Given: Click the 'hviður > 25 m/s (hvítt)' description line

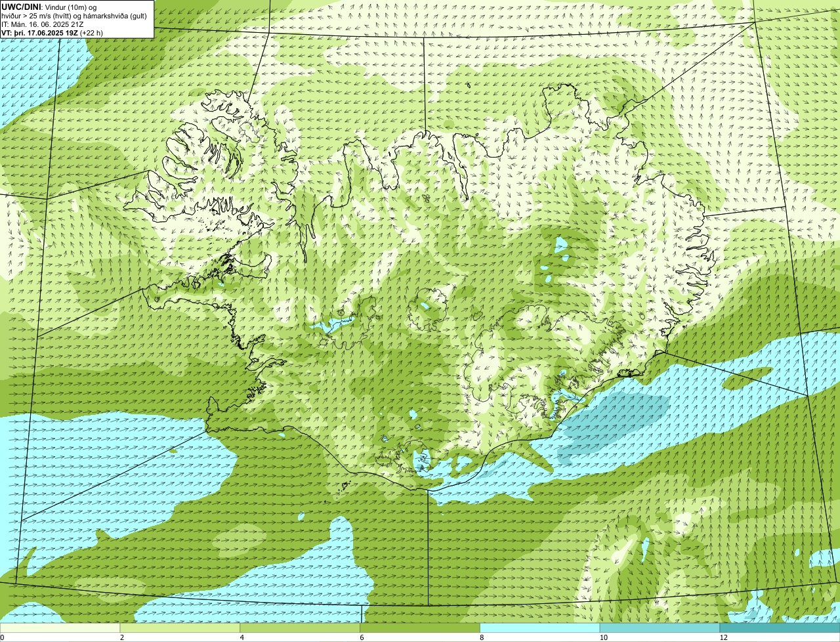Looking at the screenshot, I should click(x=74, y=15).
